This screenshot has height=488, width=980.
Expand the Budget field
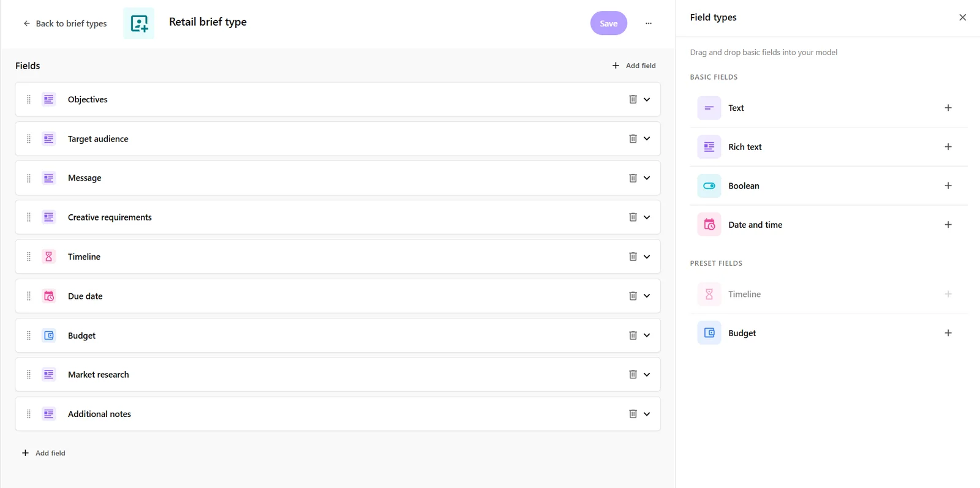coord(647,336)
